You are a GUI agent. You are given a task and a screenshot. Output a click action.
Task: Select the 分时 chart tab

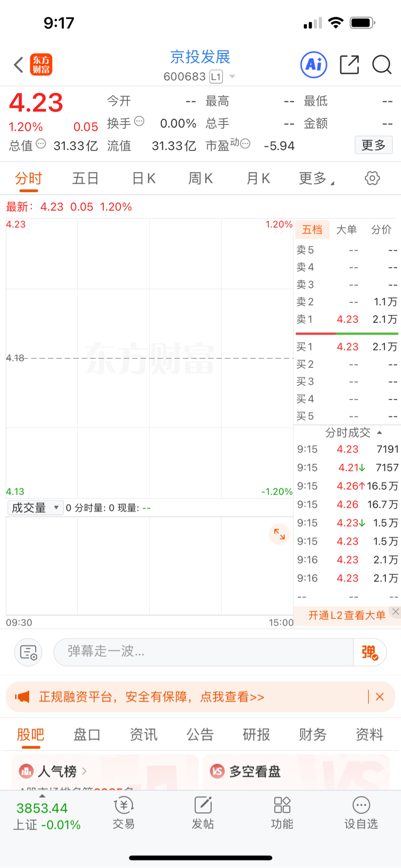pyautogui.click(x=28, y=179)
